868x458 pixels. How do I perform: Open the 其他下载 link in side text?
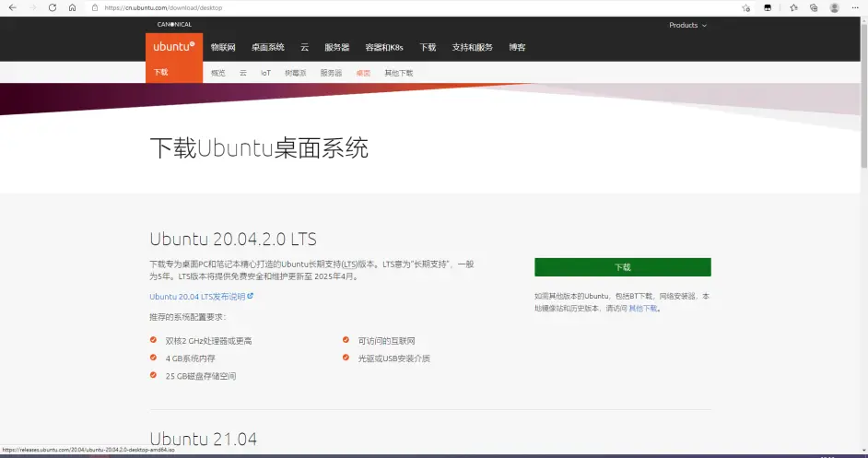pyautogui.click(x=642, y=309)
